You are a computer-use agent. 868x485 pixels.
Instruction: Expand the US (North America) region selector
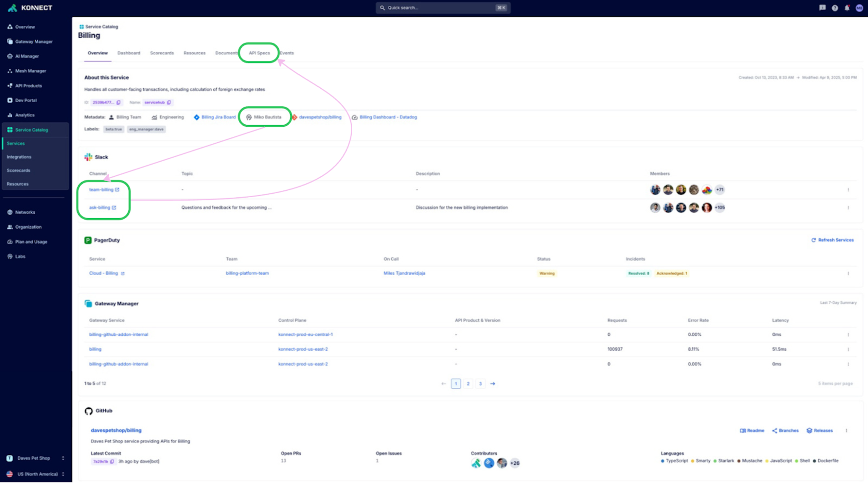coord(63,474)
